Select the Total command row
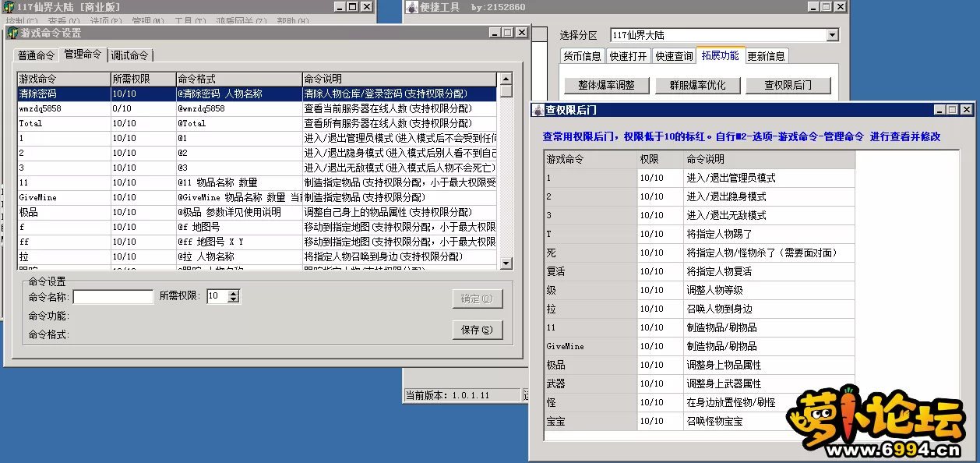This screenshot has width=980, height=463. click(x=256, y=123)
